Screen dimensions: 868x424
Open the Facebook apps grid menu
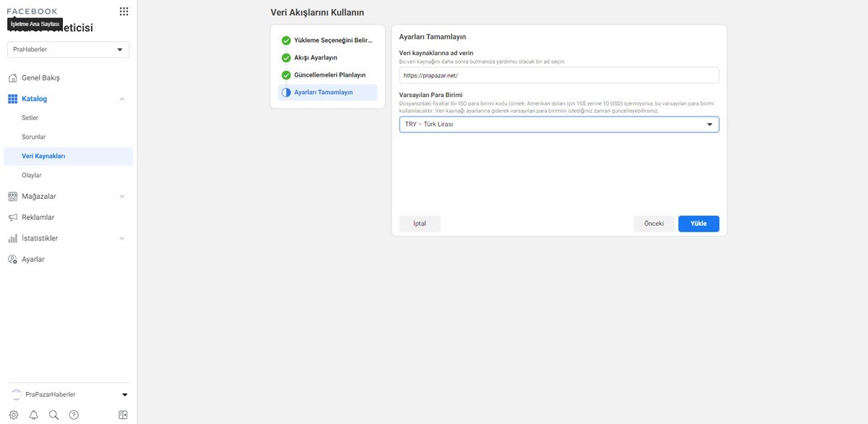124,12
